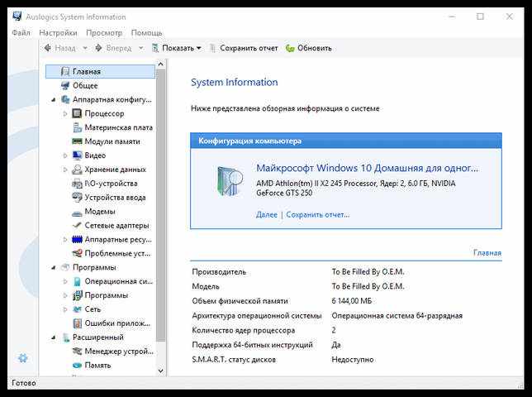Open the Сеть icon
The height and width of the screenshot is (397, 532).
click(x=77, y=309)
